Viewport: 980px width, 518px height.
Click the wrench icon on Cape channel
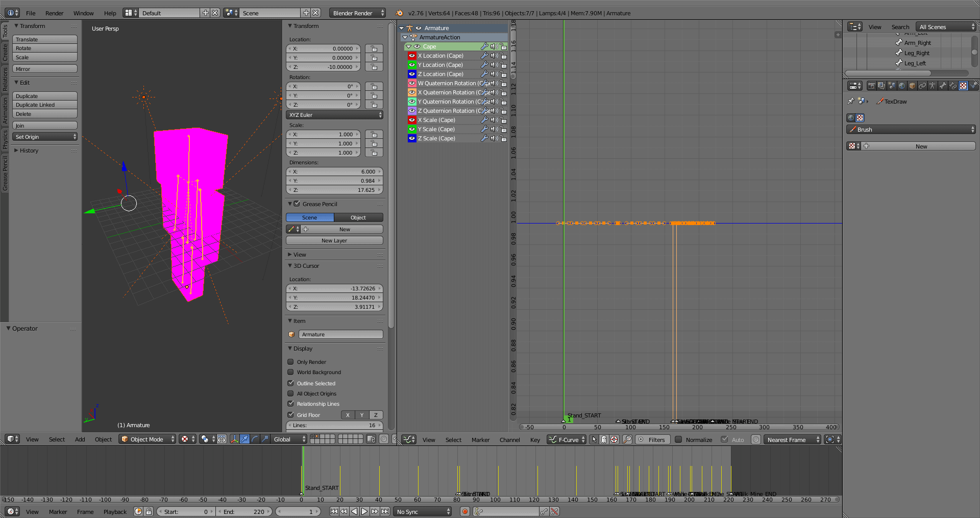point(484,46)
